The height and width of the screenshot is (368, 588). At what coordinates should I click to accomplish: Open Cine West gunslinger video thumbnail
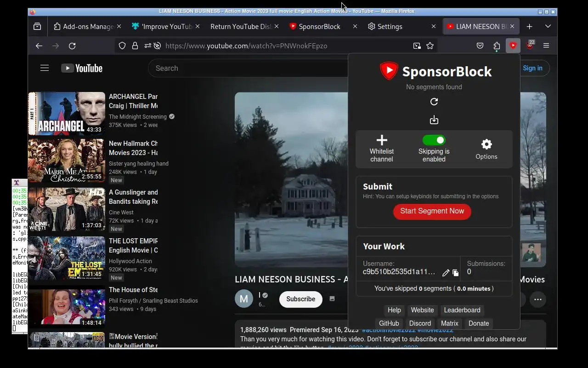coord(67,209)
